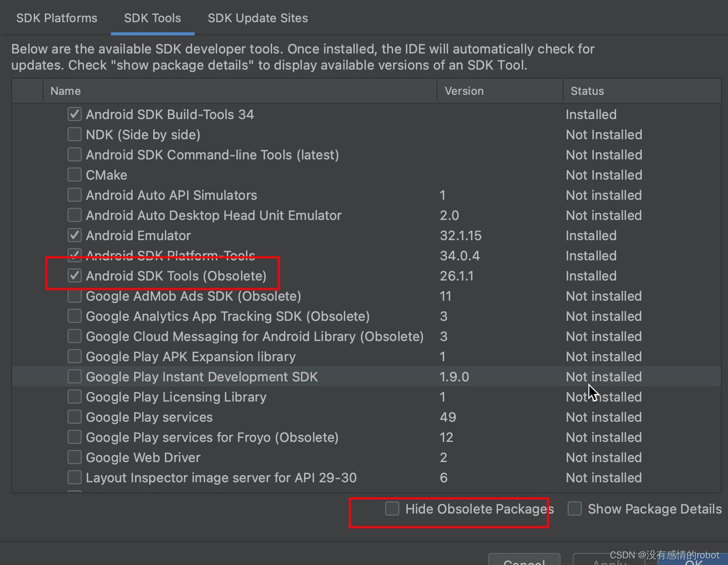Screen dimensions: 728x565
Task: Select version 2.0 of Head Unit Emulator
Action: coord(449,215)
